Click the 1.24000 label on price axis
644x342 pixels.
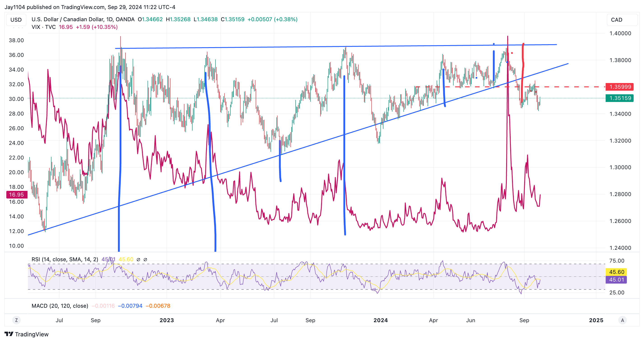[x=620, y=248]
